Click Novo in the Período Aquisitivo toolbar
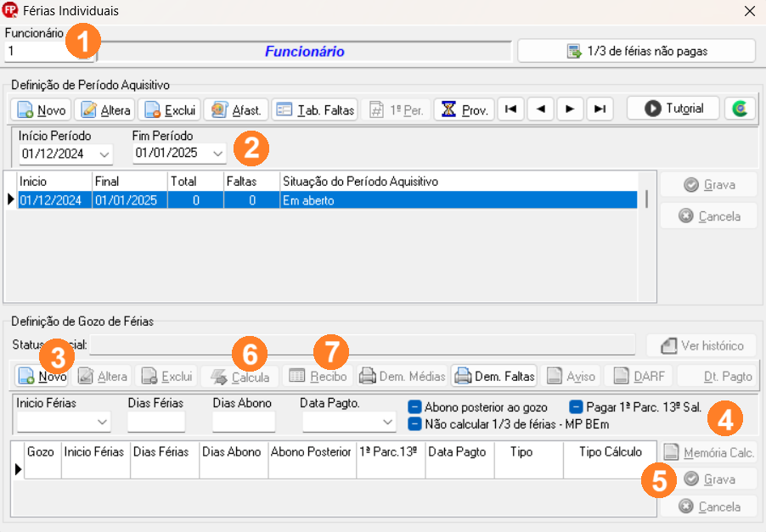This screenshot has width=766, height=532. click(41, 109)
